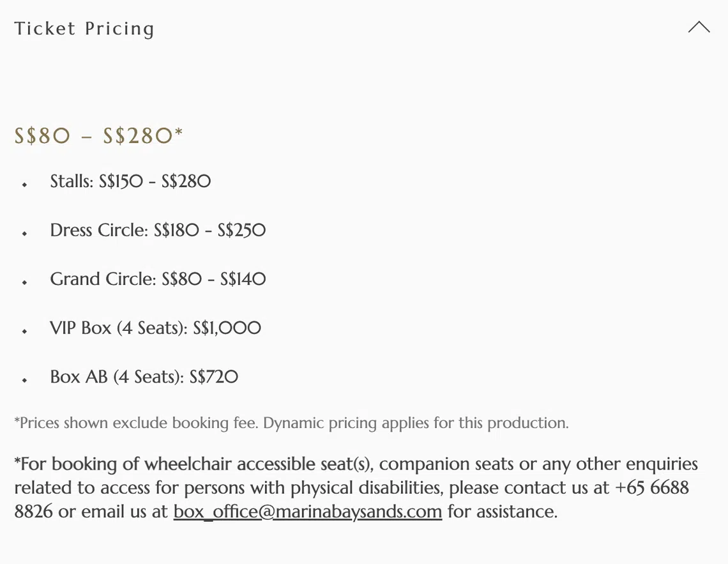
Task: Select the Grand Circle label text
Action: pos(103,279)
